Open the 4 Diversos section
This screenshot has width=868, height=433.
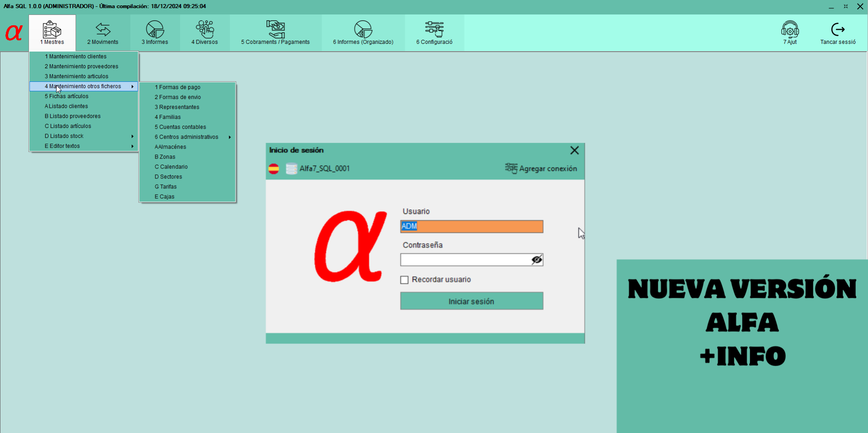coord(205,33)
